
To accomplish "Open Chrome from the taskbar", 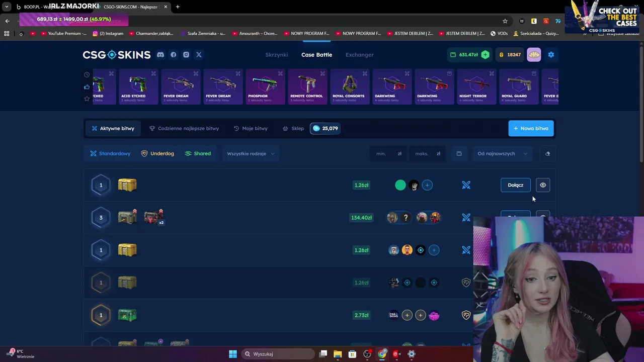I will point(382,354).
